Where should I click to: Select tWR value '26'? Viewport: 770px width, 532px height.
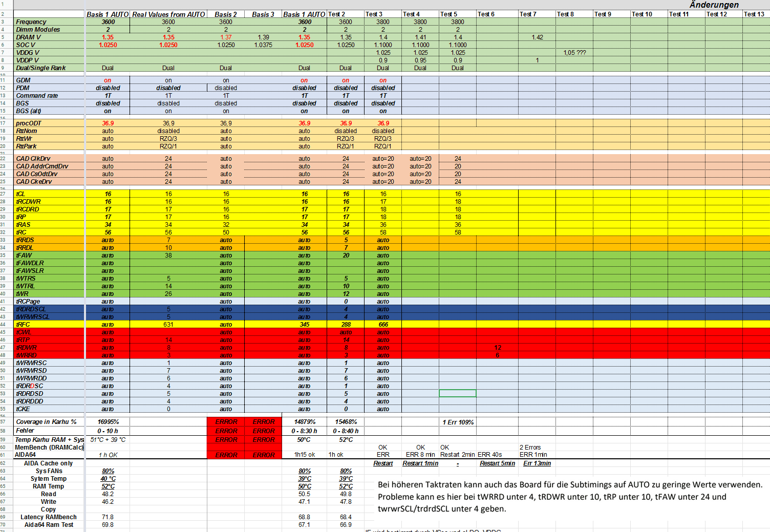tap(168, 294)
